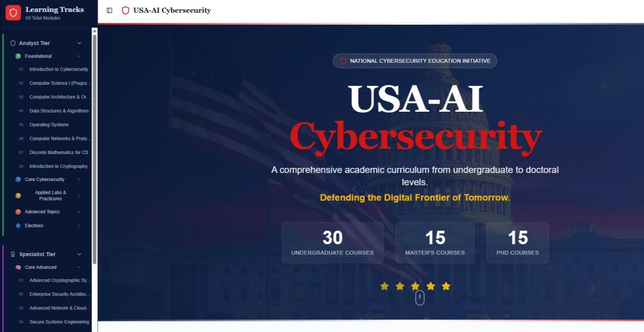Screen dimensions: 644x332
Task: Click the red shield beside USA-AI Cybersecurity header
Action: pos(125,10)
